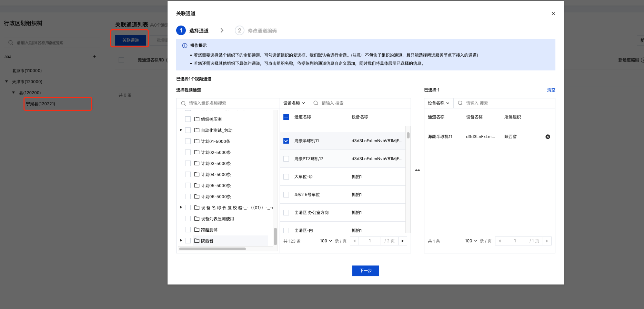Open the 100 条/页 dropdown in channel list
Image resolution: width=644 pixels, height=309 pixels.
(x=326, y=241)
